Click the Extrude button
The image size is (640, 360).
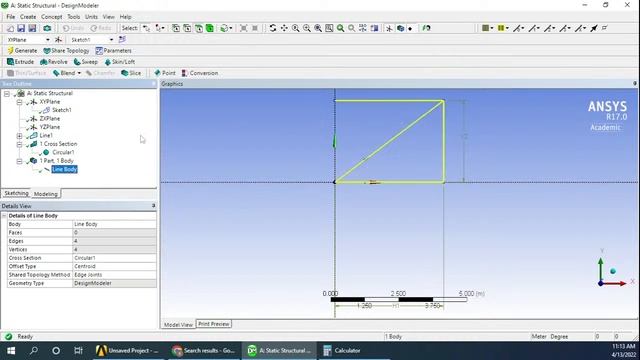[20, 62]
